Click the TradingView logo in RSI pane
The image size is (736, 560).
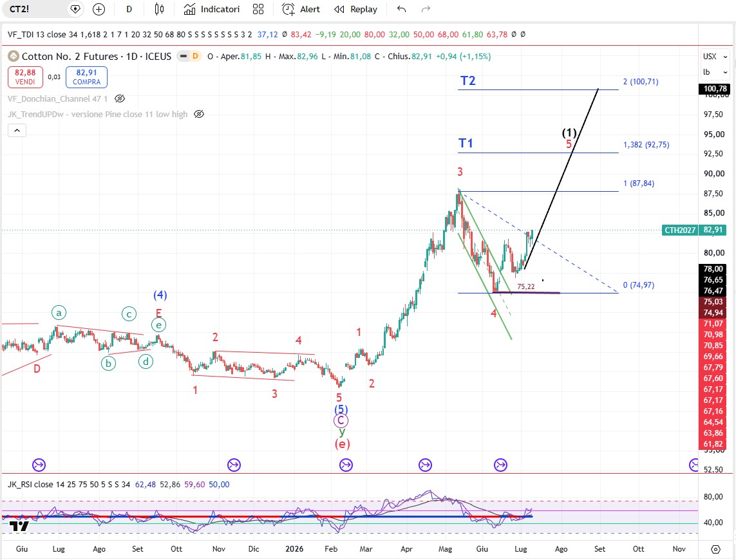pos(19,526)
